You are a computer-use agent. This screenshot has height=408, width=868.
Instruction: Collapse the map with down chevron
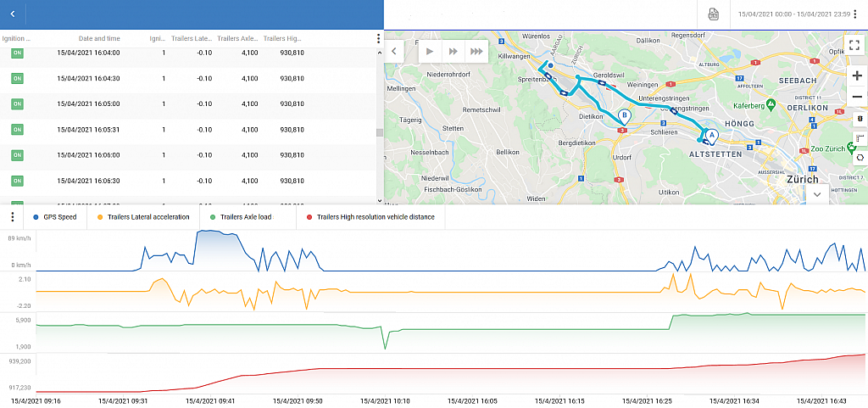tap(817, 193)
